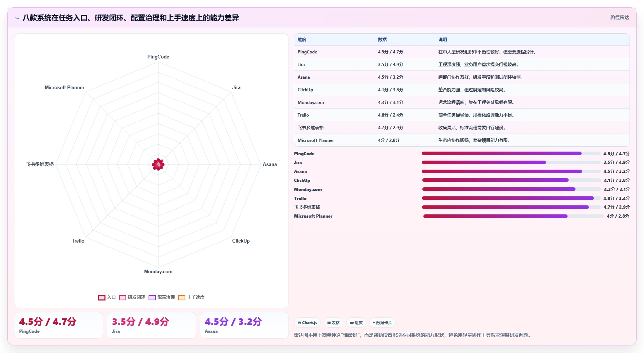644x353 pixels.
Task: Toggle the 研发闭环 legend series
Action: [x=132, y=297]
